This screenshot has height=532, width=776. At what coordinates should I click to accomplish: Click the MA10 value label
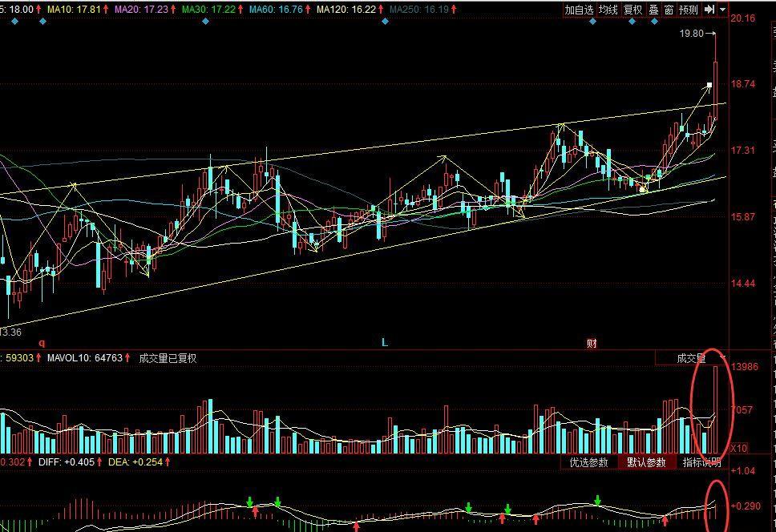[x=74, y=9]
